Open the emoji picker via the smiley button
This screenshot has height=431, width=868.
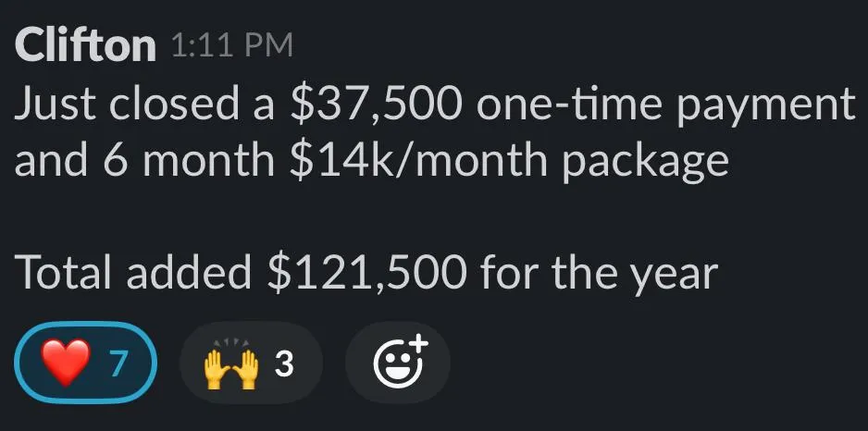pos(398,363)
